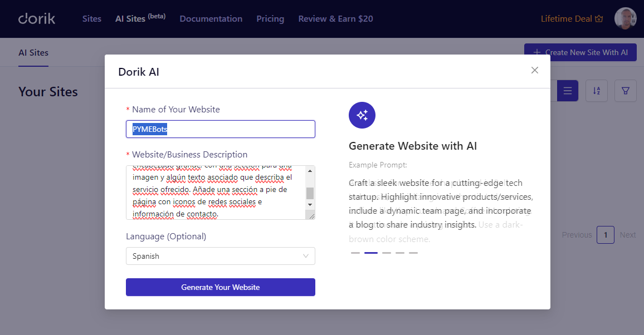Open the Documentation menu item
Screen dimensions: 644x335
[x=211, y=19]
